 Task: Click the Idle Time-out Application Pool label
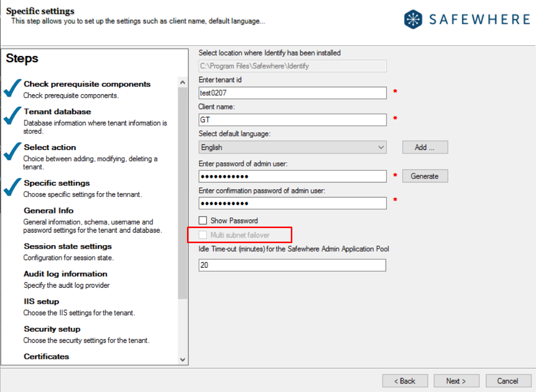tap(294, 249)
